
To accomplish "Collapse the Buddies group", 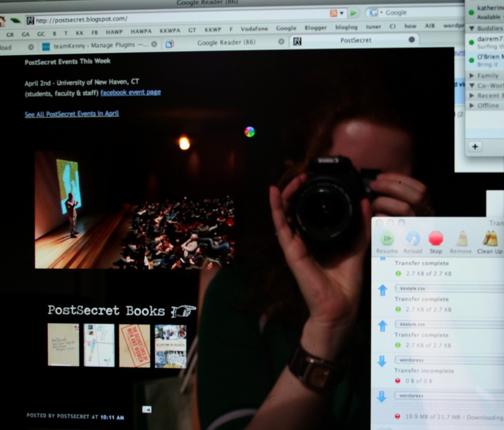I will tap(471, 28).
